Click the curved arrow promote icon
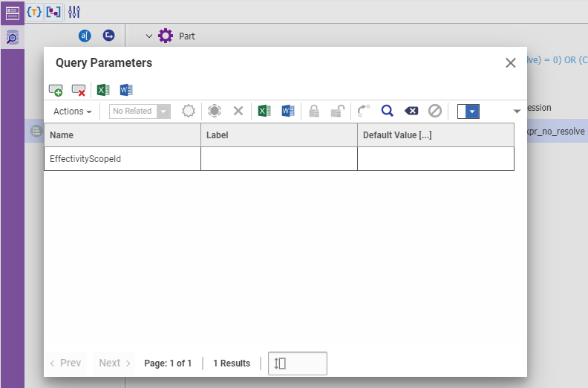Viewport: 588px width, 388px height. pyautogui.click(x=363, y=111)
